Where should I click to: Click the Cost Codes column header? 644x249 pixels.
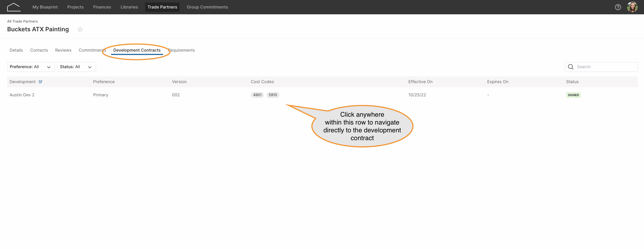262,82
